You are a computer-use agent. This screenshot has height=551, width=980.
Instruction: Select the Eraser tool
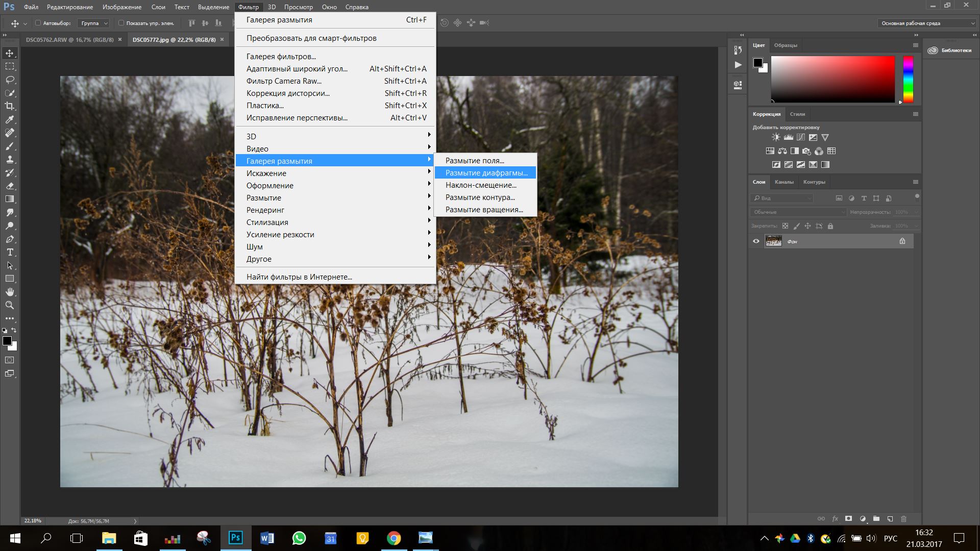[x=10, y=186]
